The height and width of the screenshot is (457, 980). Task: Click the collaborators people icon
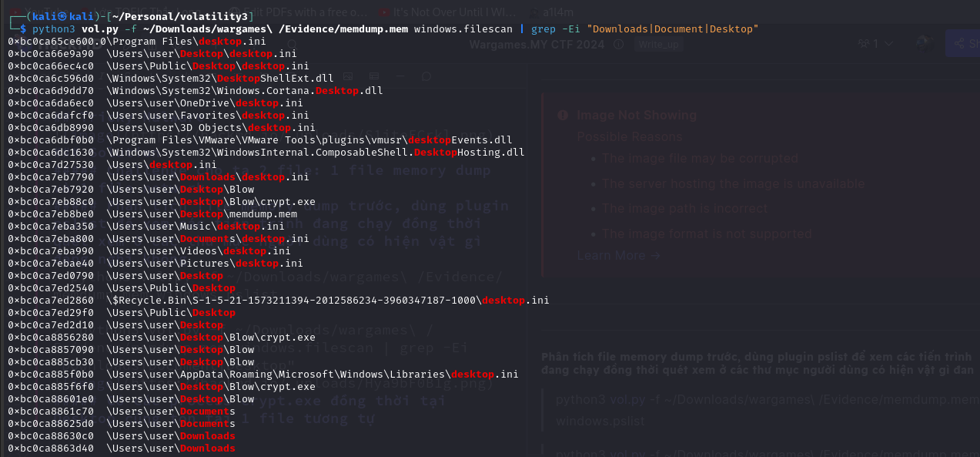864,44
